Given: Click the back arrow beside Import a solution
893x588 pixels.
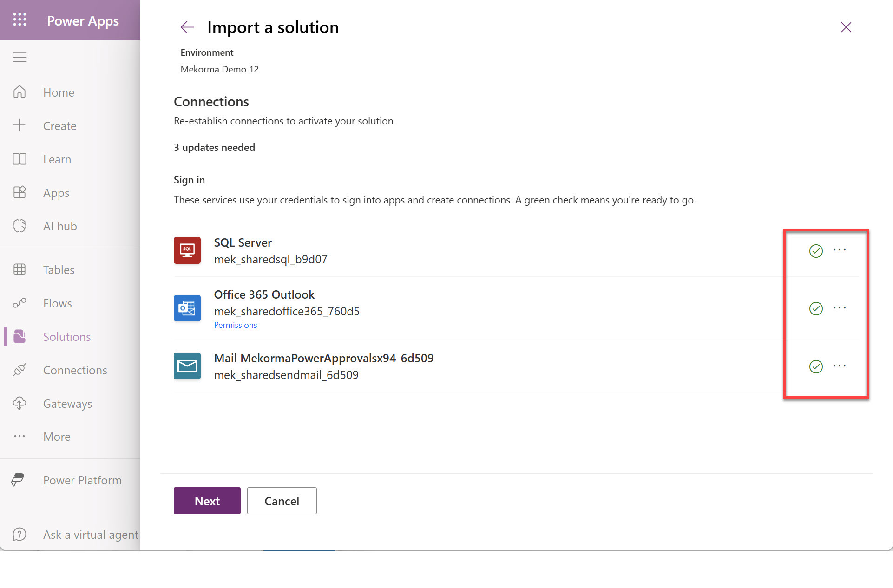Looking at the screenshot, I should point(187,27).
